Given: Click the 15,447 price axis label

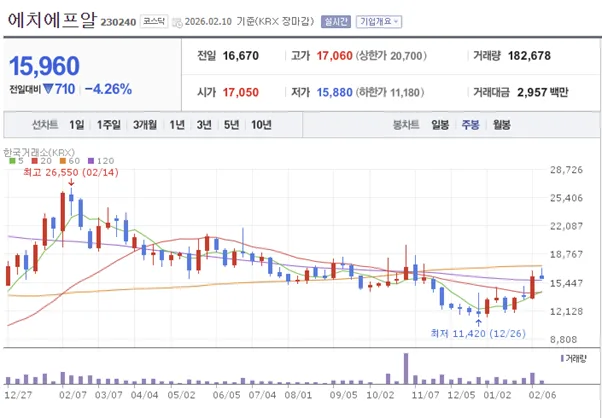Looking at the screenshot, I should [x=566, y=283].
